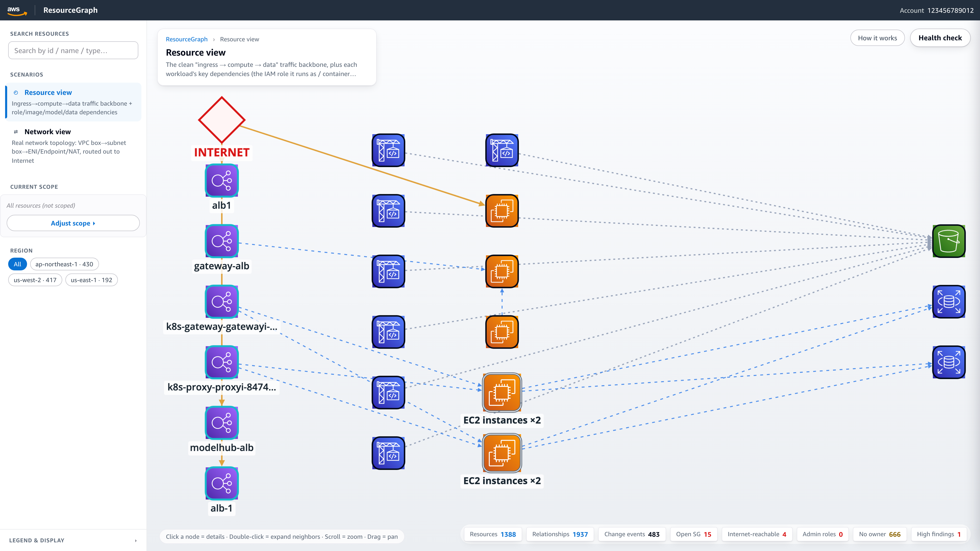The width and height of the screenshot is (980, 551).
Task: Select the upper RDS database node
Action: click(x=949, y=302)
